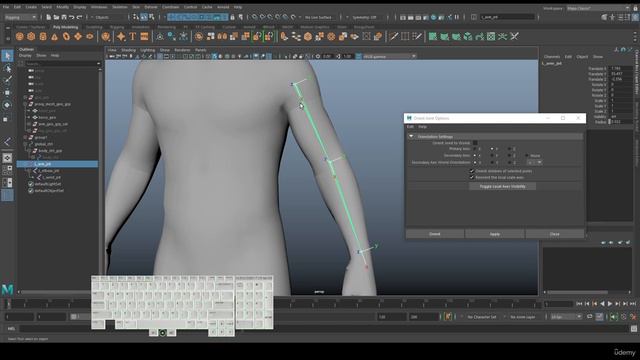The height and width of the screenshot is (360, 640).
Task: Toggle Orient children of selected joints checkbox
Action: tap(472, 171)
